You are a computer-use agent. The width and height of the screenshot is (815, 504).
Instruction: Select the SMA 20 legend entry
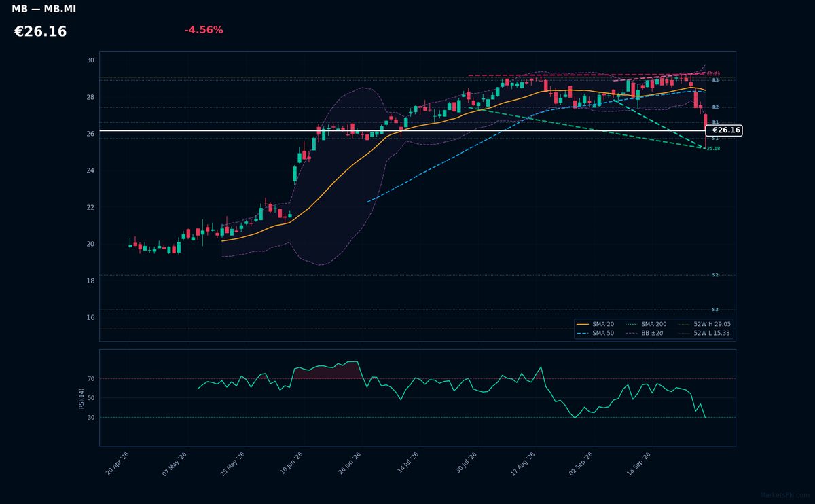click(596, 325)
